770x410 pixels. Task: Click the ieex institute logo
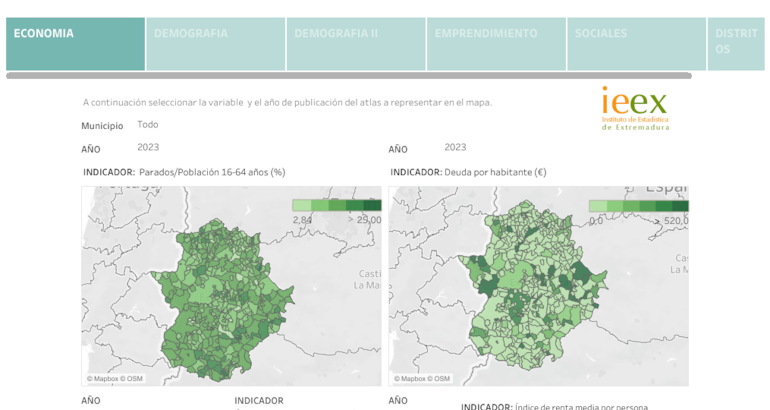tap(634, 108)
